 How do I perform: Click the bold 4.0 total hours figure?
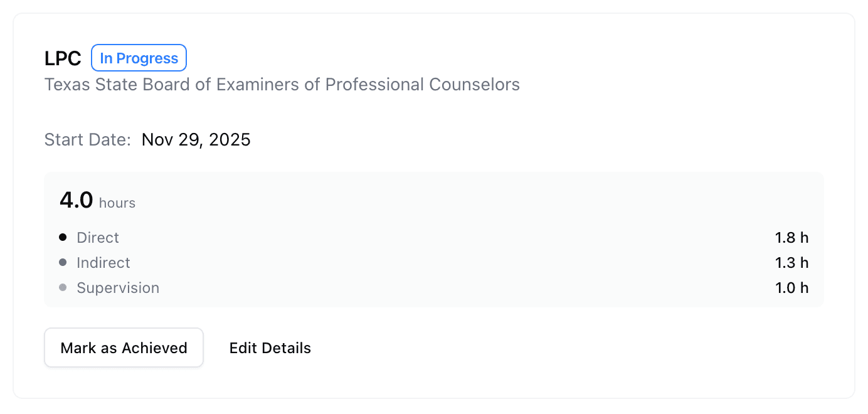(75, 200)
